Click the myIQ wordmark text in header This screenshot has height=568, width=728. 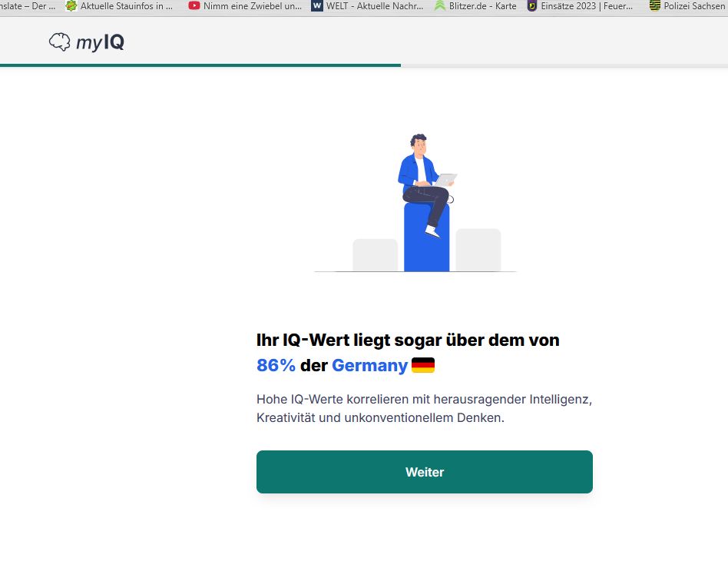(100, 42)
